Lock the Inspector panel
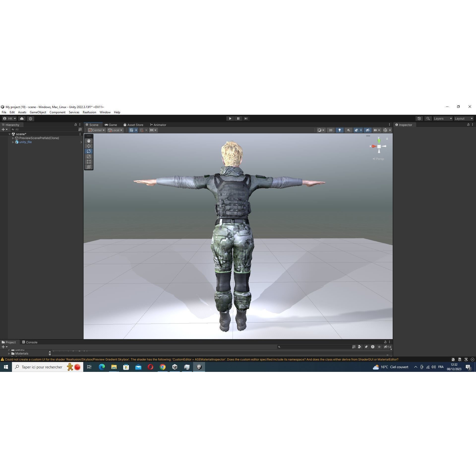The width and height of the screenshot is (476, 476). coord(468,125)
